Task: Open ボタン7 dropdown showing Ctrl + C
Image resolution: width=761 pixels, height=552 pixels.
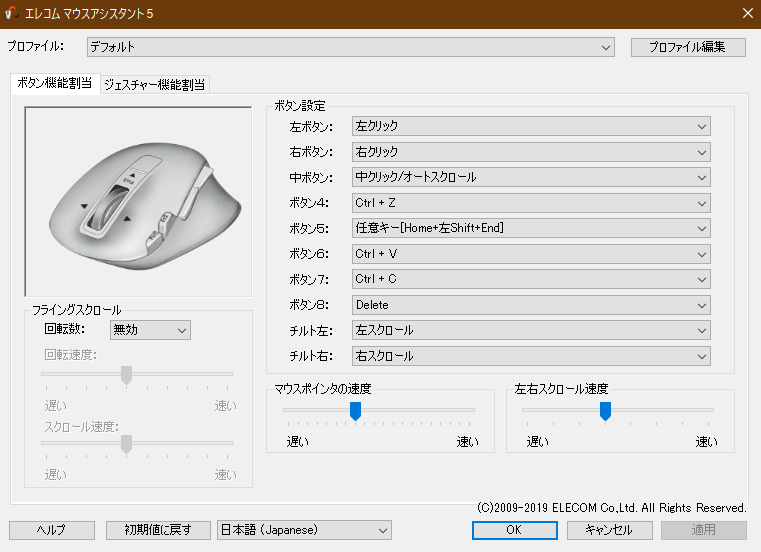Action: point(531,279)
